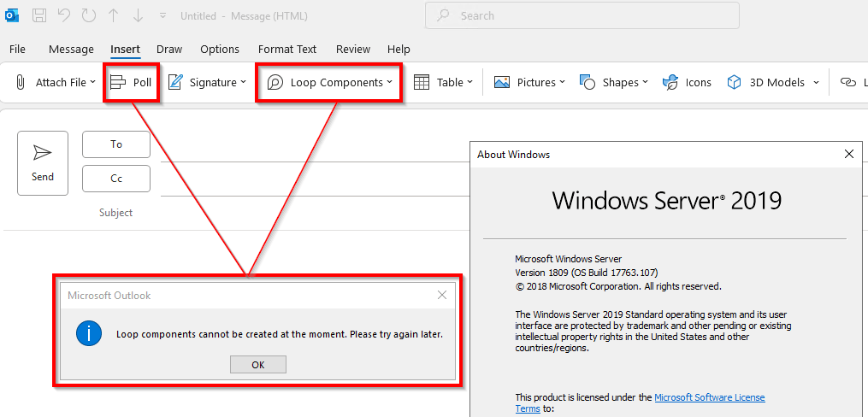
Task: Click the Attach File paperclip icon
Action: click(20, 82)
